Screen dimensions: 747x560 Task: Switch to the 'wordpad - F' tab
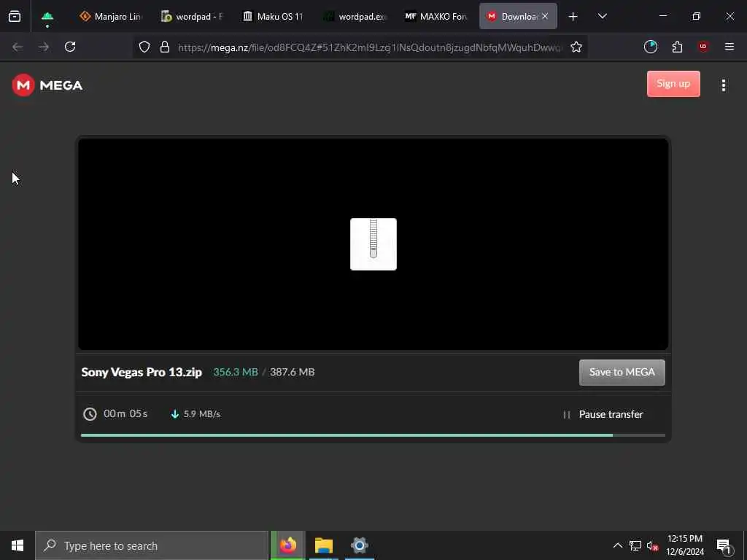(x=193, y=17)
